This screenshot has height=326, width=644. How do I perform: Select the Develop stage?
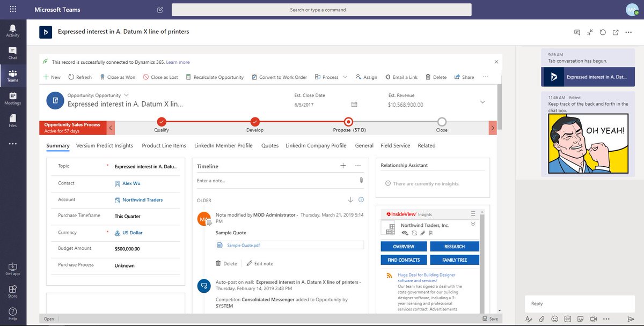pos(255,122)
